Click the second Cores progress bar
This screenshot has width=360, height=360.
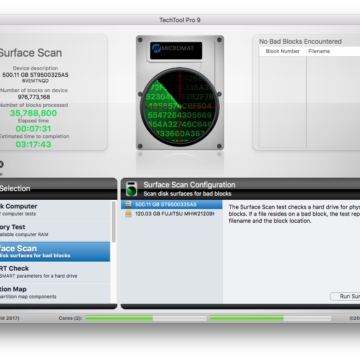[271, 318]
